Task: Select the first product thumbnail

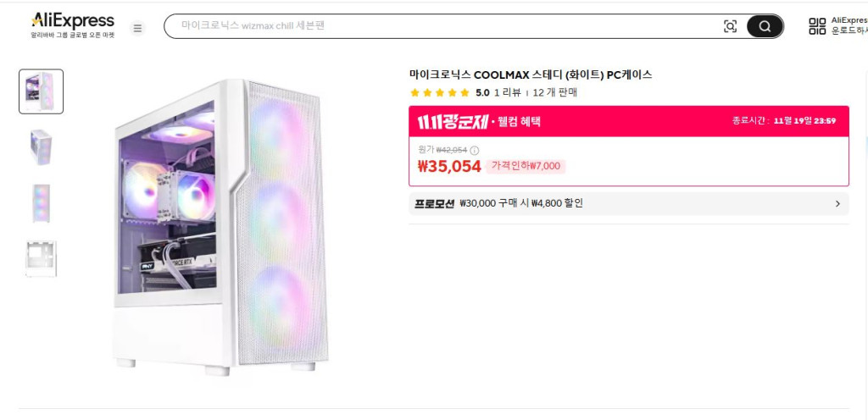Action: 41,91
